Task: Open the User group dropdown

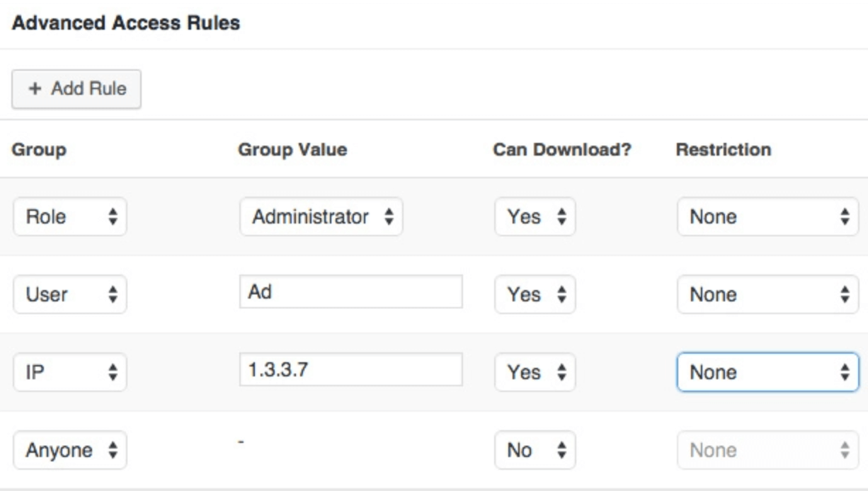Action: point(69,294)
